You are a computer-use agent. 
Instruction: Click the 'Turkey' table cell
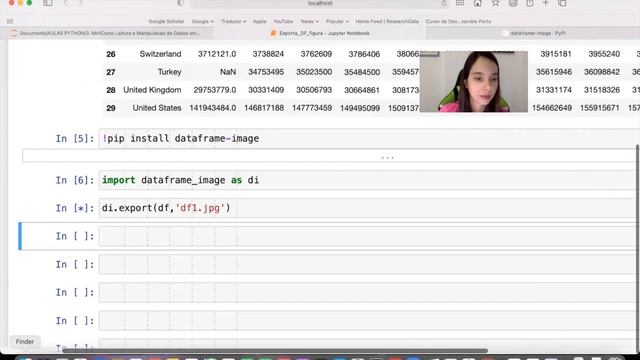point(169,72)
